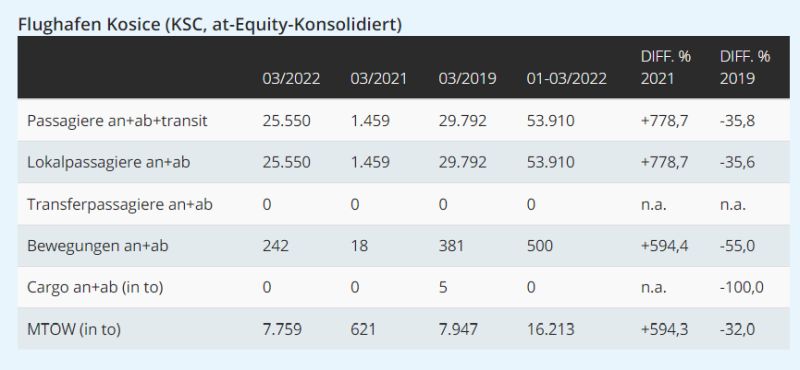Click the Lokalpassagiere an+ab row label
The image size is (800, 370).
[108, 162]
